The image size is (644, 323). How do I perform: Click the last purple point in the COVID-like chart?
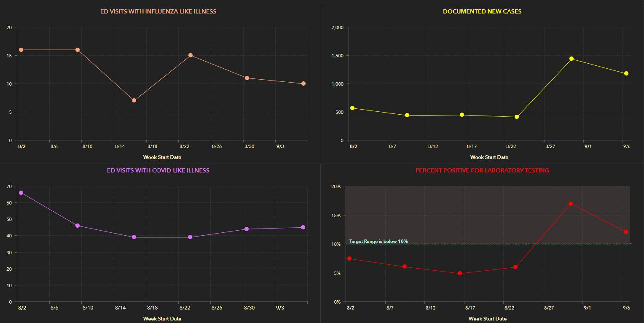coord(303,227)
